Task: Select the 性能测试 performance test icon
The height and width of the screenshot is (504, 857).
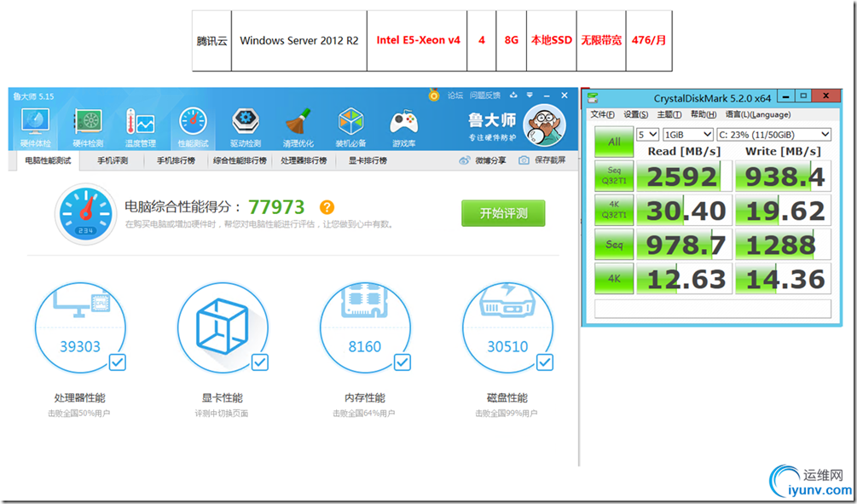Action: pos(193,127)
